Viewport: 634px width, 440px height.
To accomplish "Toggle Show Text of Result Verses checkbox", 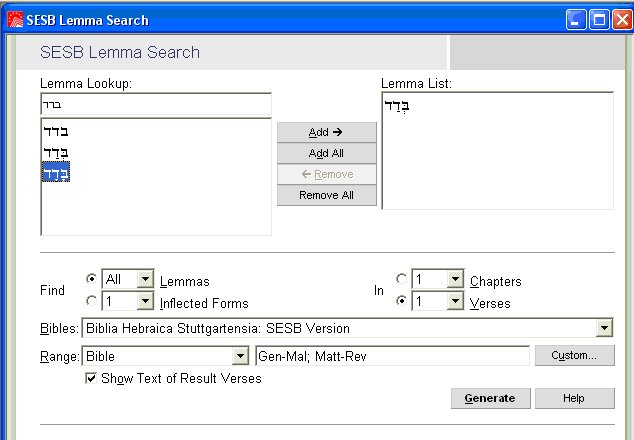I will pyautogui.click(x=91, y=378).
